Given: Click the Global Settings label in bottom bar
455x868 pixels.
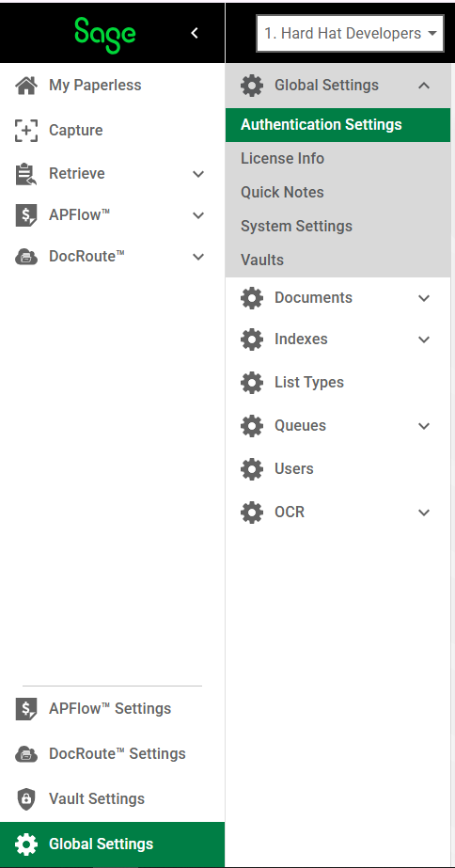Looking at the screenshot, I should [x=102, y=844].
